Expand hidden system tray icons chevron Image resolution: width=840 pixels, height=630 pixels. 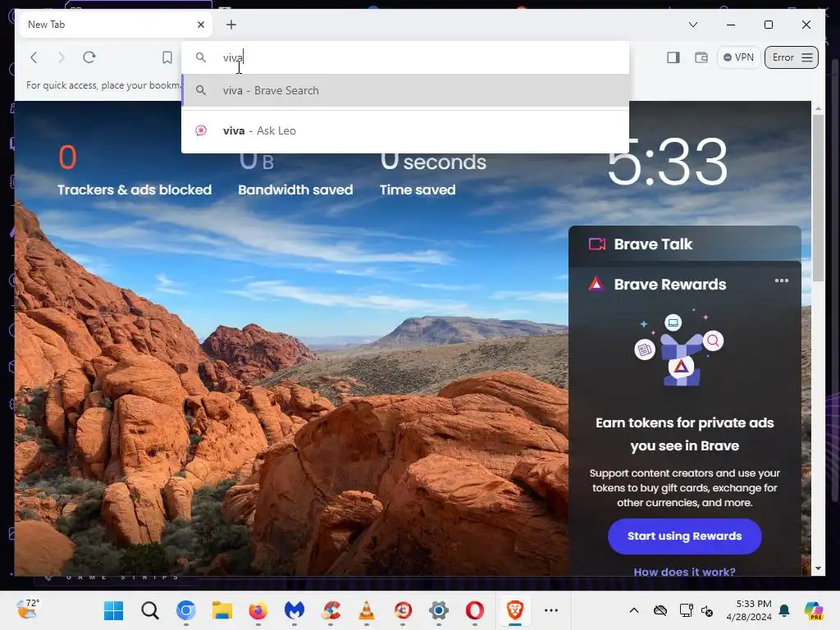pyautogui.click(x=634, y=610)
